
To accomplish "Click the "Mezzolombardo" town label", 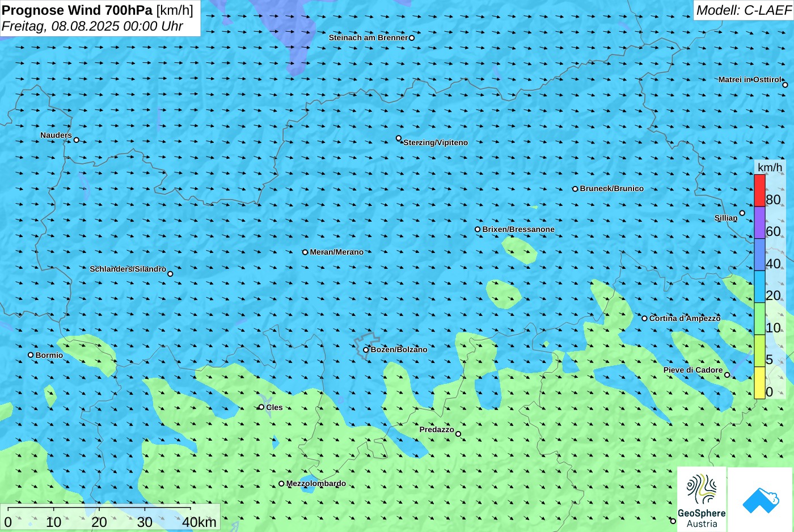I will [316, 484].
